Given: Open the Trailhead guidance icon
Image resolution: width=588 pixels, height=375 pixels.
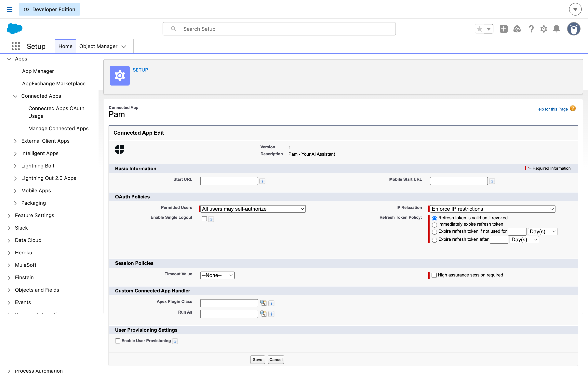Looking at the screenshot, I should point(517,29).
